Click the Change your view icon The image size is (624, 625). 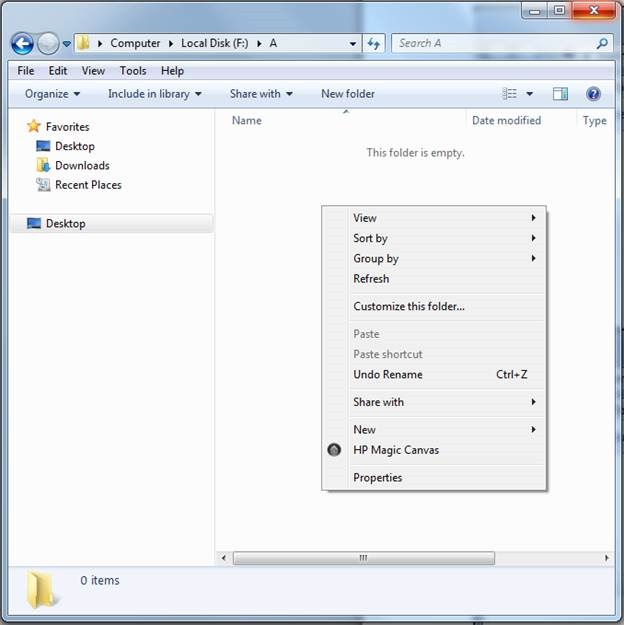(x=510, y=94)
